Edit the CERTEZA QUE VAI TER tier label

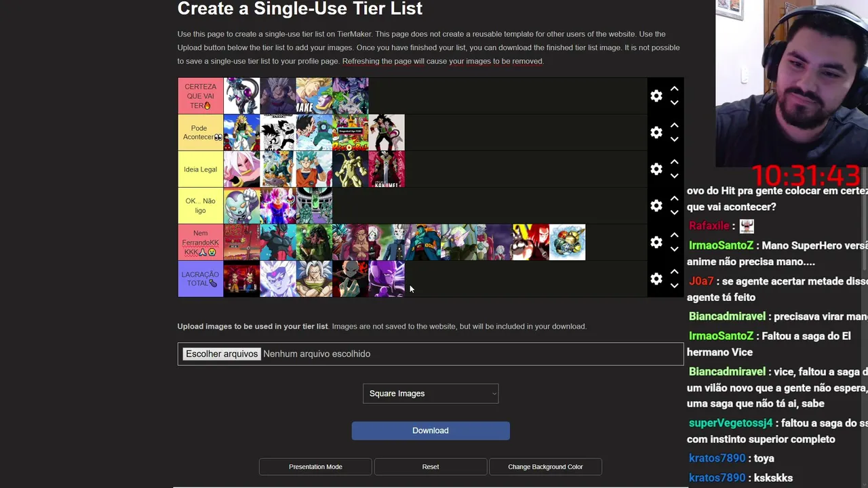point(201,96)
